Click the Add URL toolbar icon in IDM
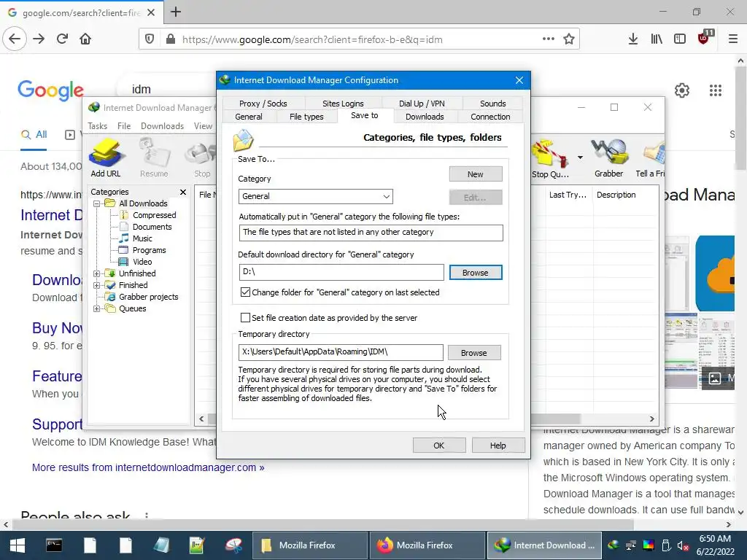 [106, 158]
